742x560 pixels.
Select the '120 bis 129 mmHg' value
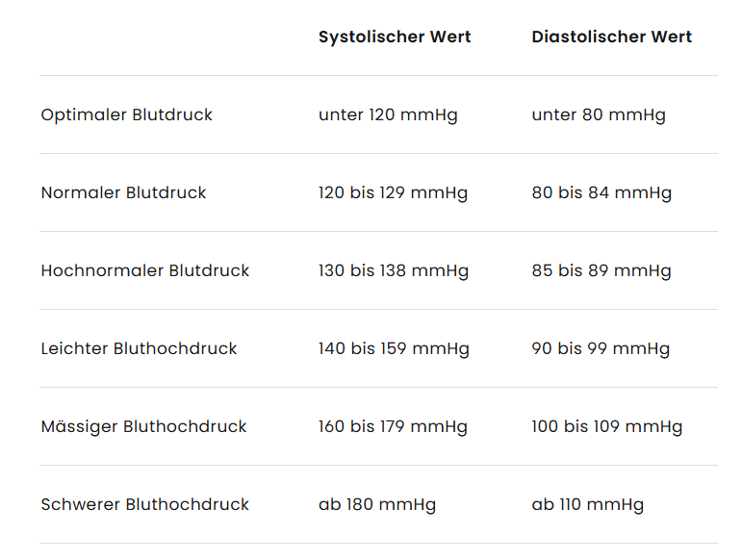pos(393,193)
